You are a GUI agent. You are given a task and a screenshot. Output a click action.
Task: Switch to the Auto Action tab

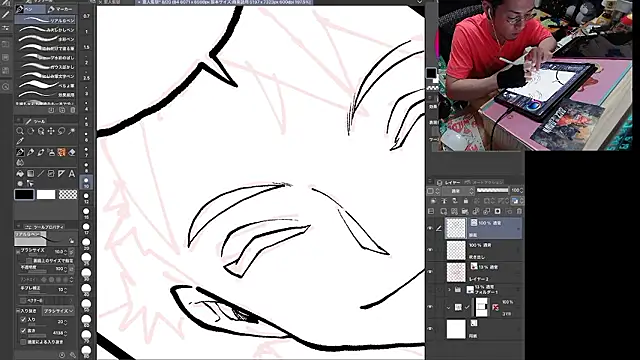click(x=484, y=182)
